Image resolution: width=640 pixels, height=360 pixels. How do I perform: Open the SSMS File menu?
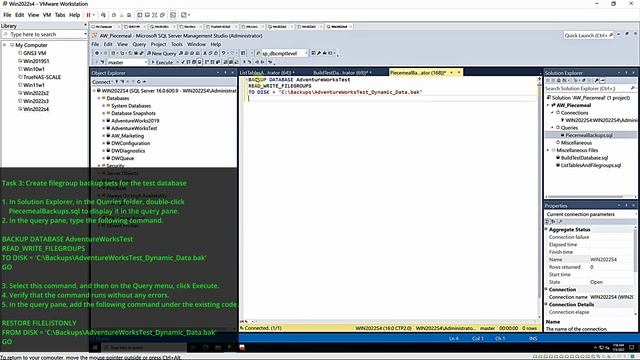(x=95, y=44)
